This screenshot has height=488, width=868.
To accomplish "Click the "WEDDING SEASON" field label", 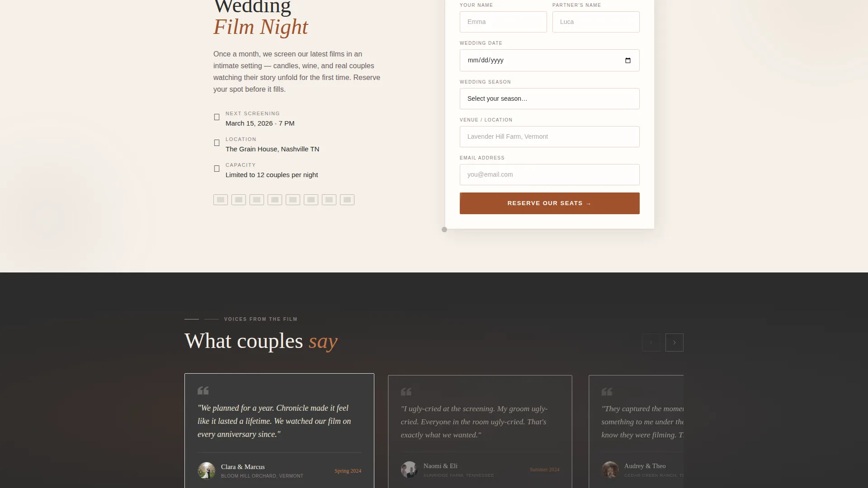I will point(485,82).
